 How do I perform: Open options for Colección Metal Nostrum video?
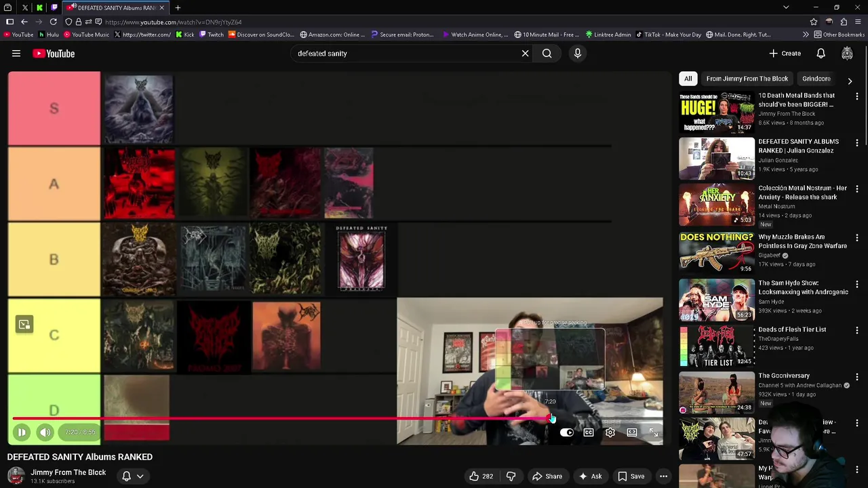(x=856, y=189)
